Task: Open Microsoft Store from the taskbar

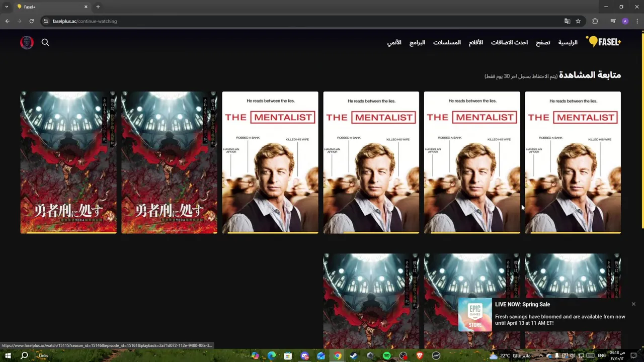Action: click(x=288, y=356)
